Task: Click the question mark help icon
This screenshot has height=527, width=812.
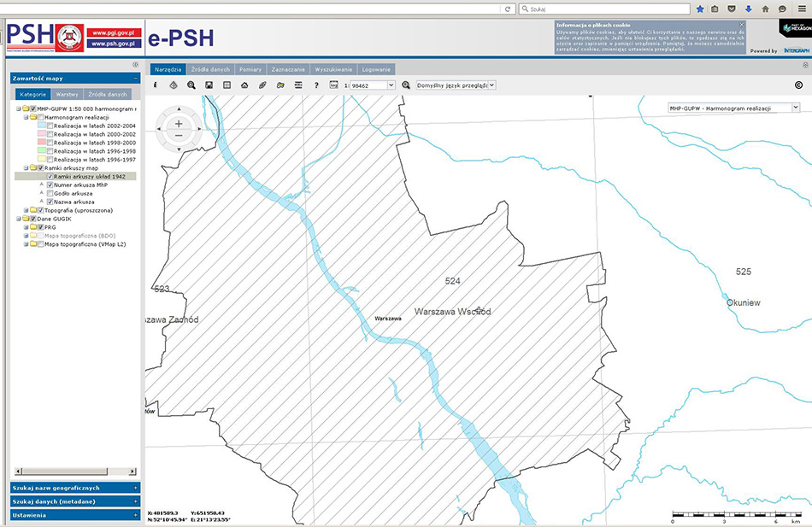Action: (x=316, y=85)
